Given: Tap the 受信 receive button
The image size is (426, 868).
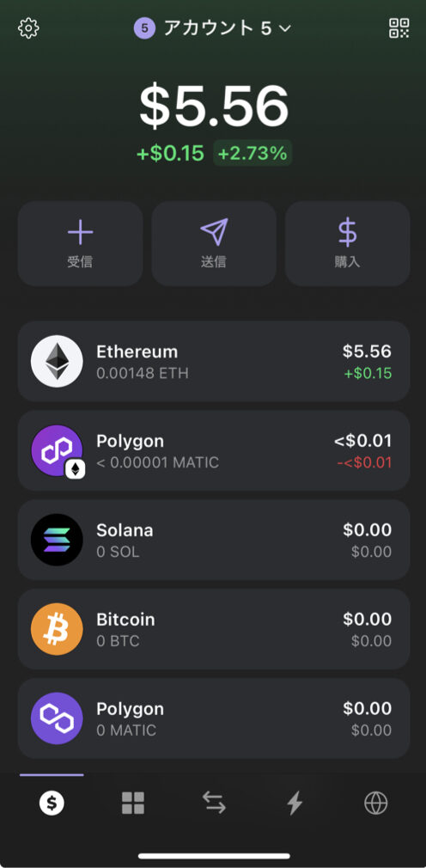Looking at the screenshot, I should [x=80, y=243].
